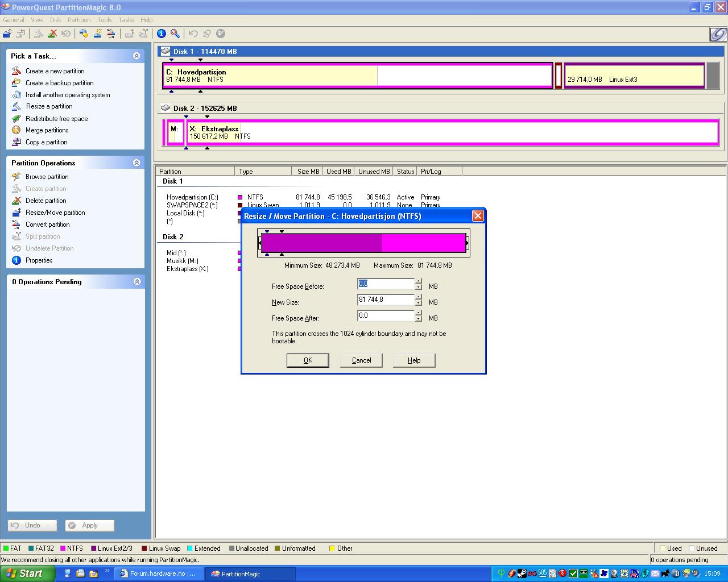Viewport: 728px width, 582px height.
Task: Click the Label partition toolbar icon with yellow tag
Action: (x=84, y=34)
